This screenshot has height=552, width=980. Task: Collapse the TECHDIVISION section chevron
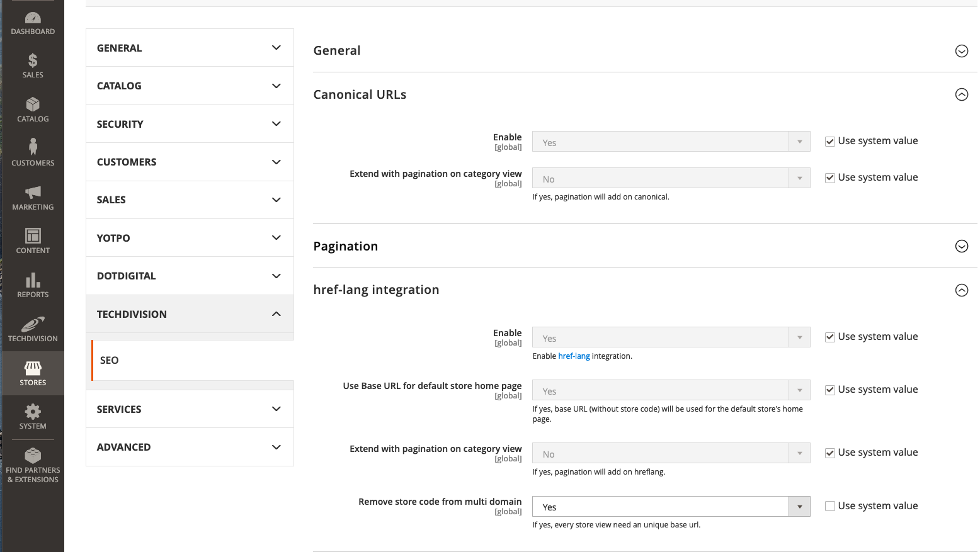[x=276, y=313]
